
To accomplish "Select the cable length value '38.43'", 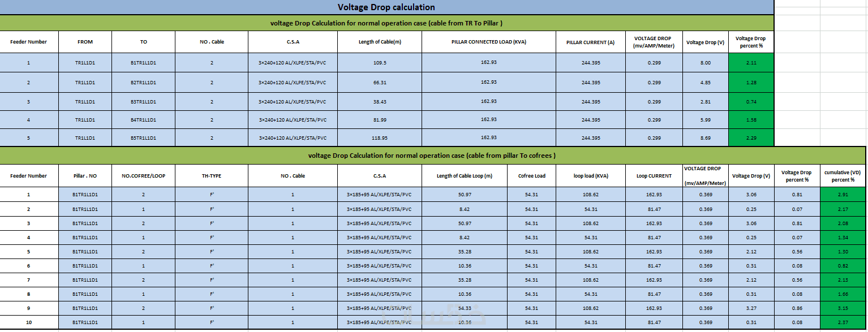I will point(380,102).
